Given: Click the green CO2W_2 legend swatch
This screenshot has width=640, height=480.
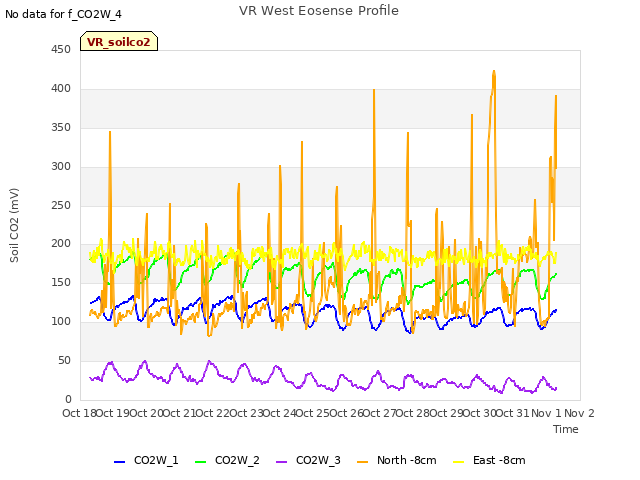Looking at the screenshot, I should pyautogui.click(x=200, y=462).
